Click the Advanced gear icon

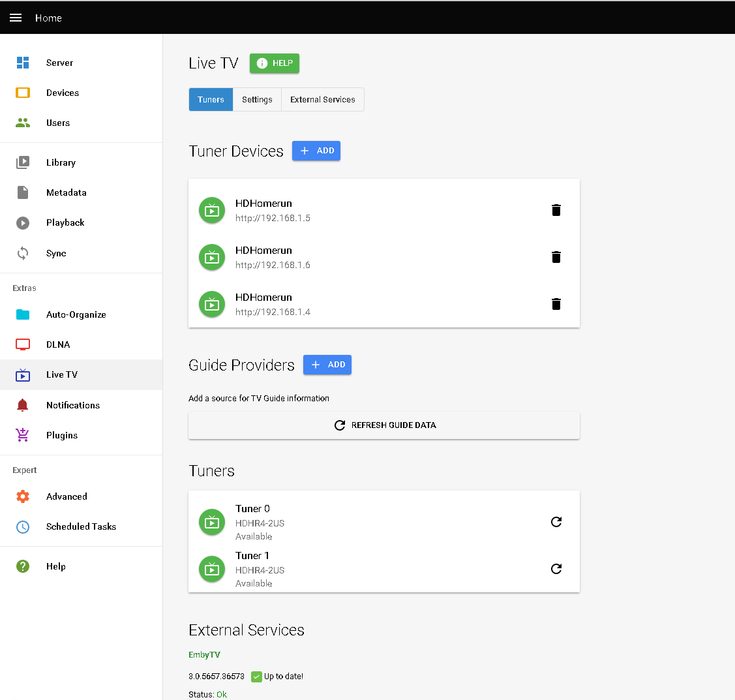point(23,496)
